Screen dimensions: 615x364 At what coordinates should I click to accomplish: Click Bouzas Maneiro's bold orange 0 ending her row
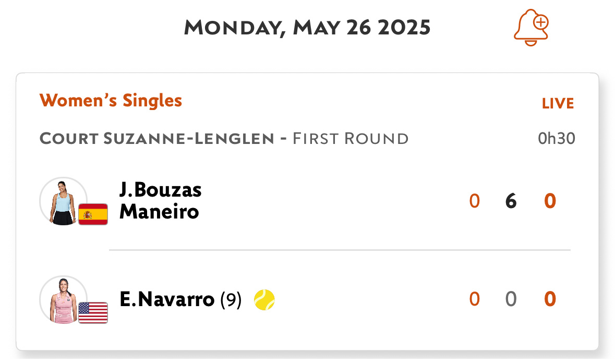coord(550,201)
